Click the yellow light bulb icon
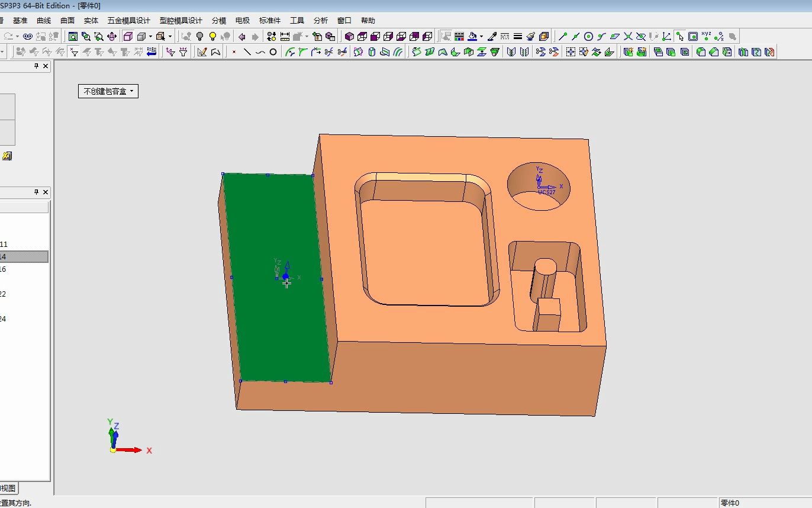This screenshot has width=812, height=508. coord(212,37)
